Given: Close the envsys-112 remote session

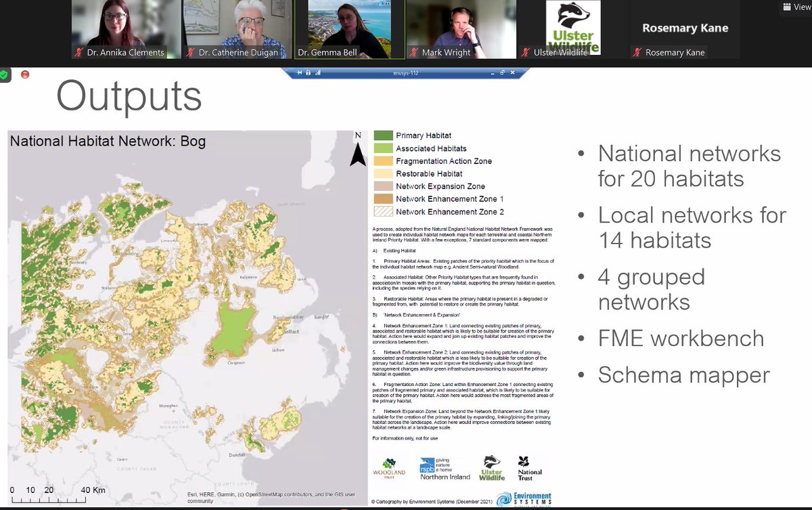Looking at the screenshot, I should pos(512,72).
